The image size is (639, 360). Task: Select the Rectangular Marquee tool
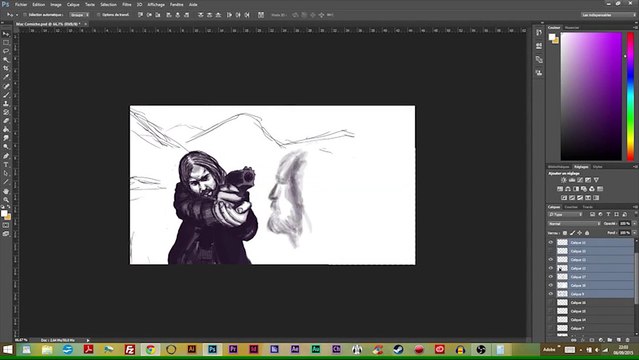click(6, 42)
